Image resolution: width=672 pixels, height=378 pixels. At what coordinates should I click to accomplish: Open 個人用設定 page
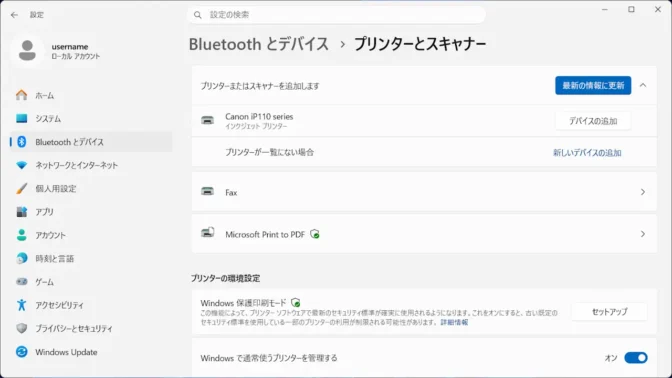(91, 189)
